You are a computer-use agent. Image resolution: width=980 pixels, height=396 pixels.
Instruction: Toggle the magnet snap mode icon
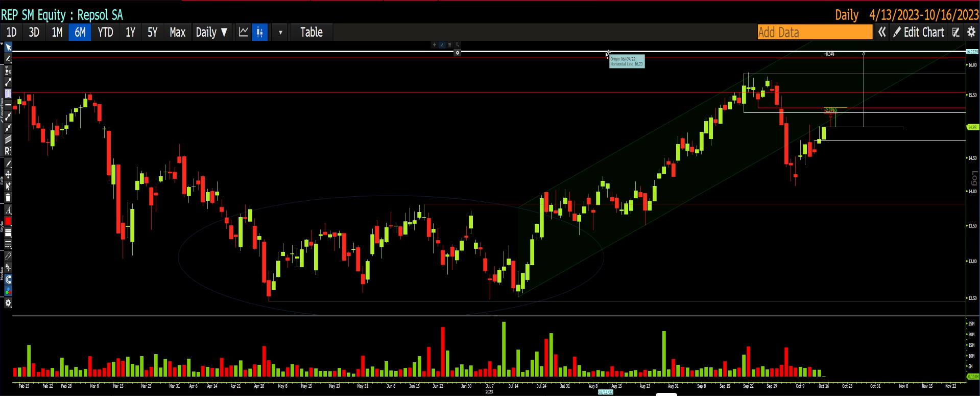pyautogui.click(x=8, y=279)
